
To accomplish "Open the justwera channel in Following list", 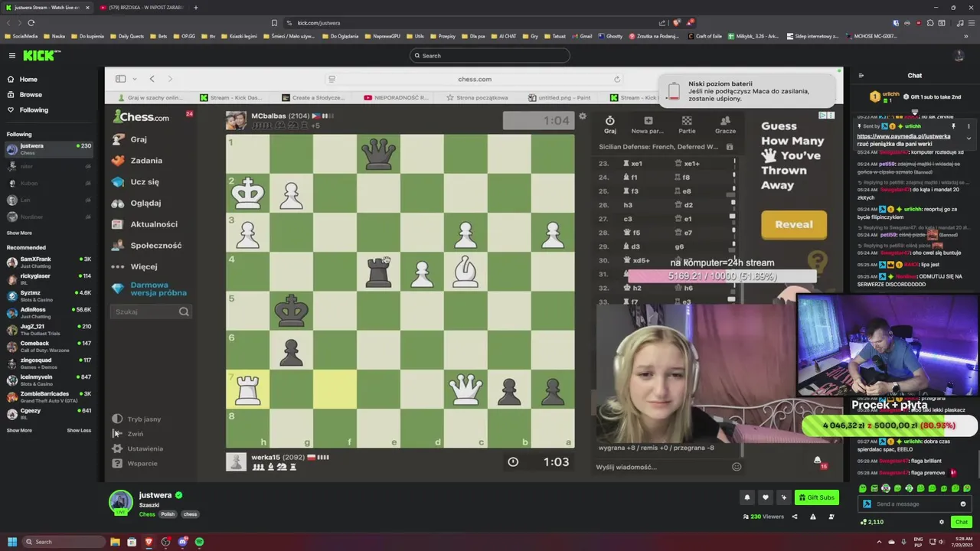I will (47, 148).
